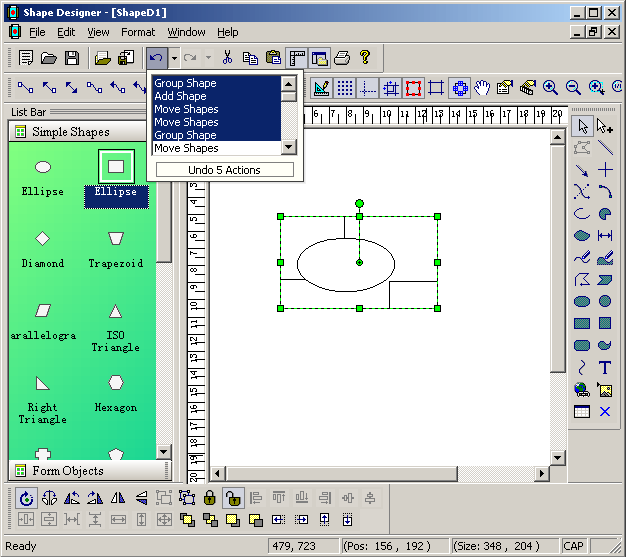Toggle the drawing triangle-pencil button
The image size is (626, 557).
(x=321, y=87)
